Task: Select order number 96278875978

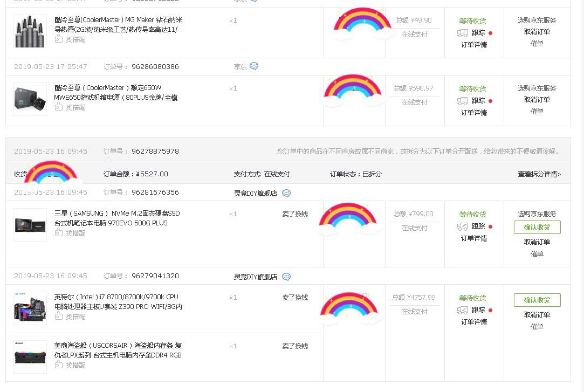Action: point(155,151)
